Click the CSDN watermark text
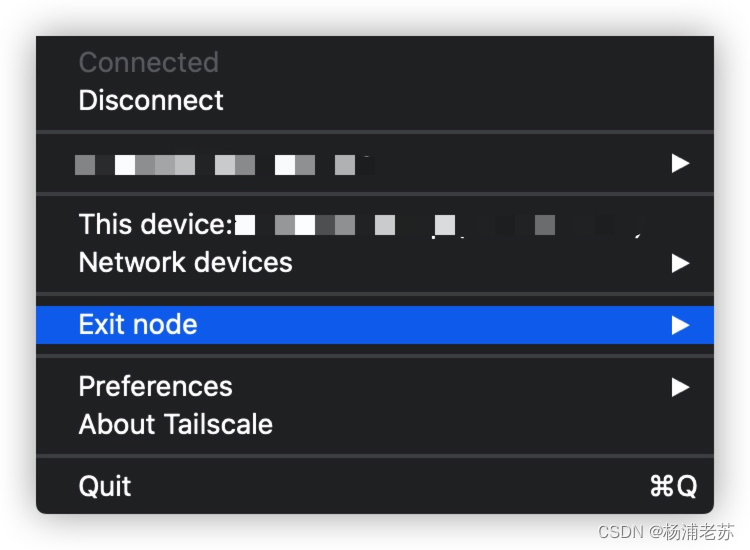Viewport: 750px width, 550px height. pos(620,532)
